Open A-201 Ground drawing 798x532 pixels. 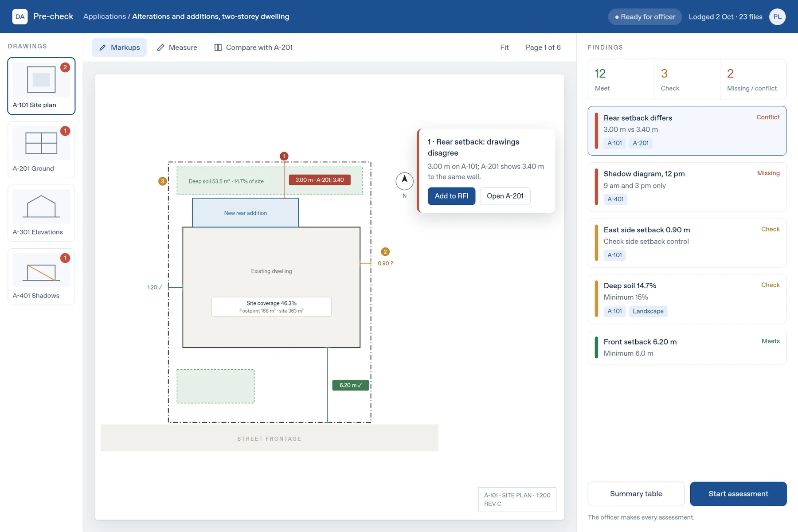click(41, 149)
